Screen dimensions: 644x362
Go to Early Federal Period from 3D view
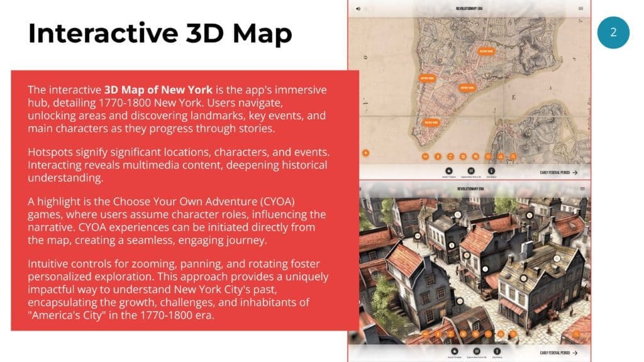(x=558, y=353)
